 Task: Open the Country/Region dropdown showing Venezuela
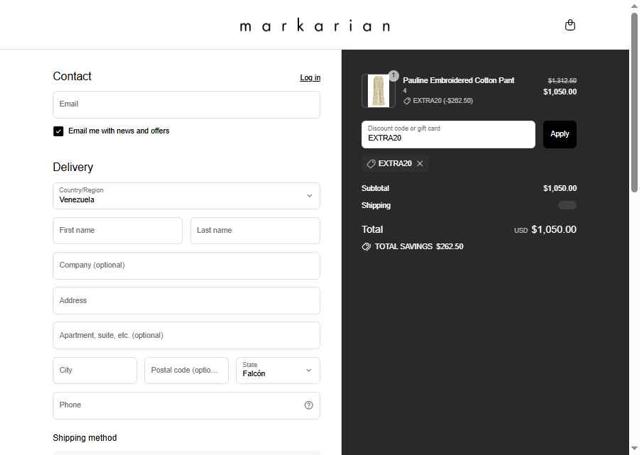coord(187,196)
